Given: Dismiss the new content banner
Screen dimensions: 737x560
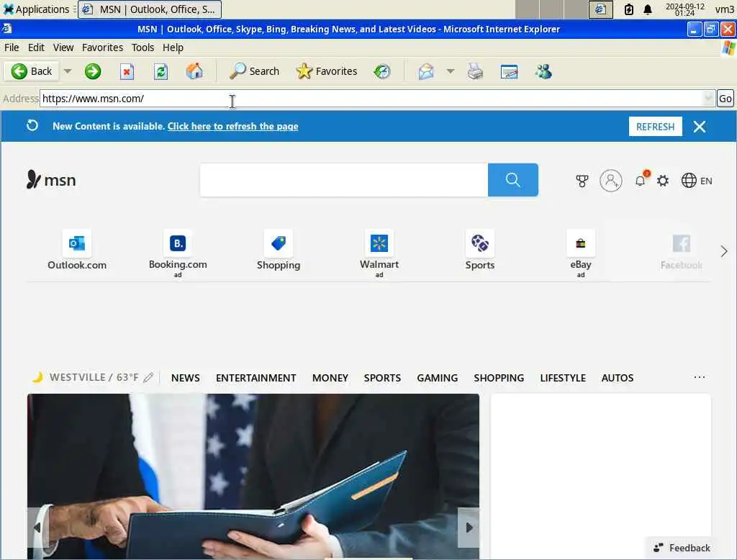Looking at the screenshot, I should tap(700, 127).
